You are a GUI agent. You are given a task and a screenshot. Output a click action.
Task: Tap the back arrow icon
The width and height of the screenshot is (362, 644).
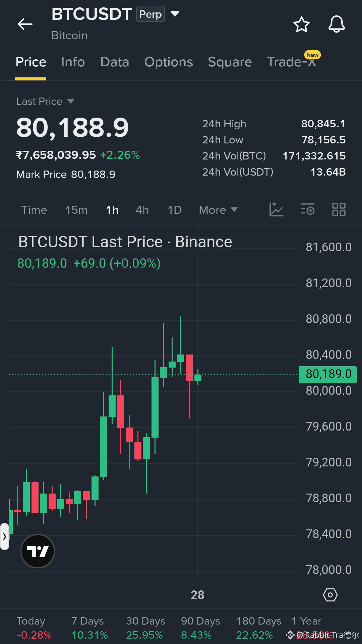coord(25,24)
